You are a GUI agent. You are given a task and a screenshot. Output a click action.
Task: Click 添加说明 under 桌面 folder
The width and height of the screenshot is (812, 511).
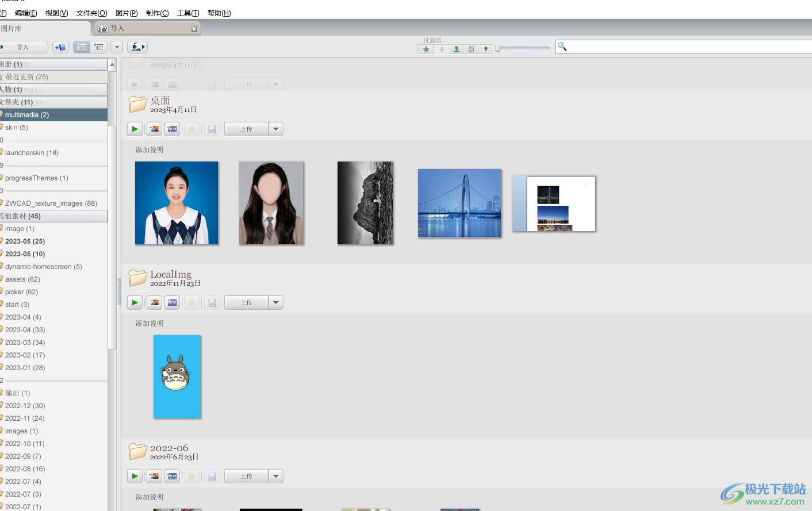pyautogui.click(x=150, y=150)
